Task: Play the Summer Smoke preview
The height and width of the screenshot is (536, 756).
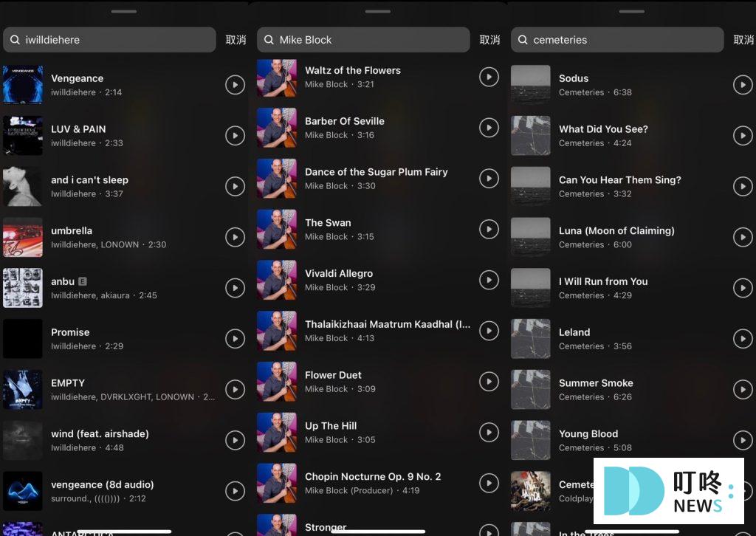Action: point(743,390)
